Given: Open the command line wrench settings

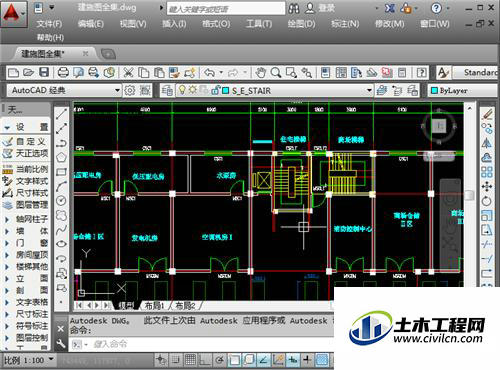Looking at the screenshot, I should pos(61,344).
